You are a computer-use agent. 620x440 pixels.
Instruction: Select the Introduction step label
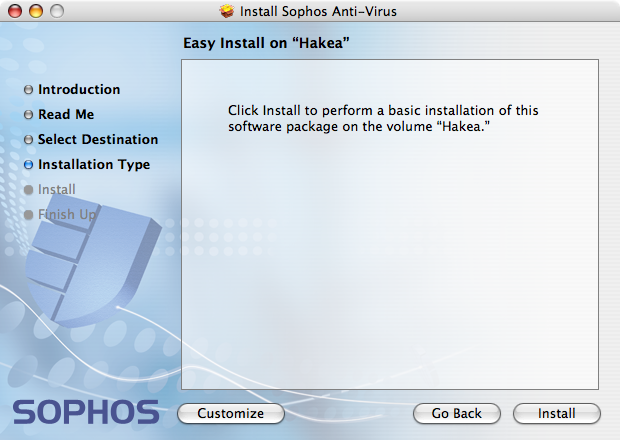[79, 89]
